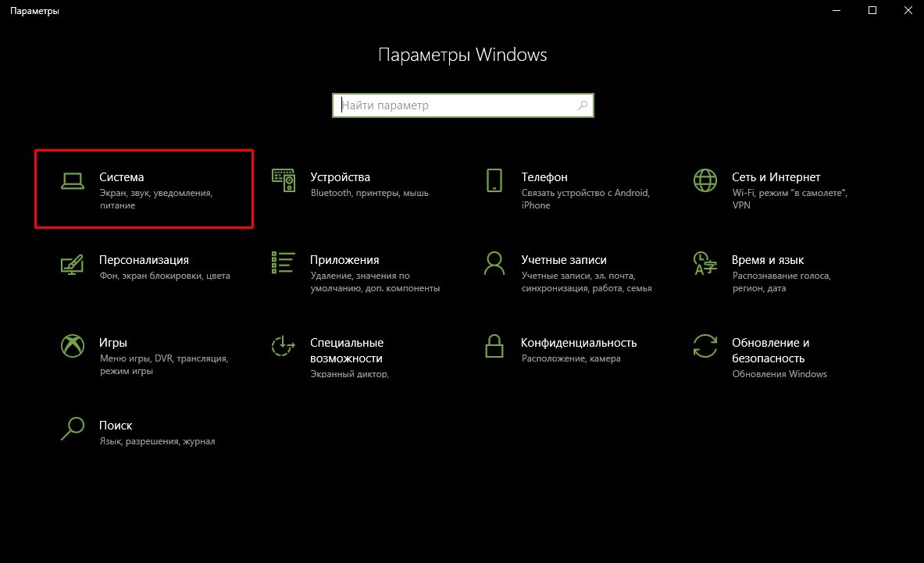Open Учетные записи settings title
924x563 pixels.
coord(564,260)
